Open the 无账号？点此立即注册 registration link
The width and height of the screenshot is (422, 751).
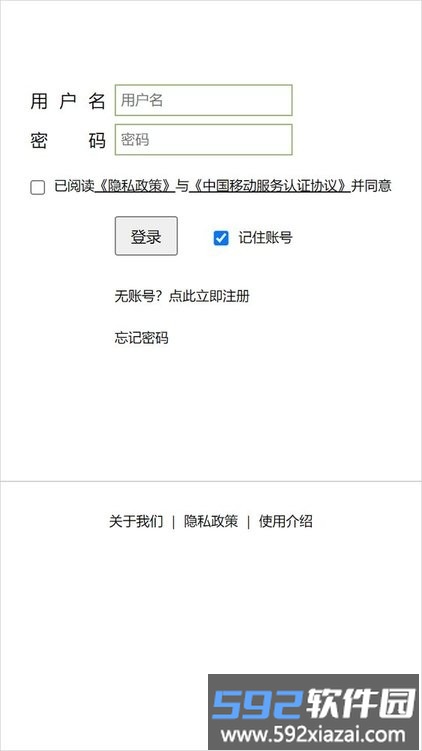pyautogui.click(x=182, y=296)
